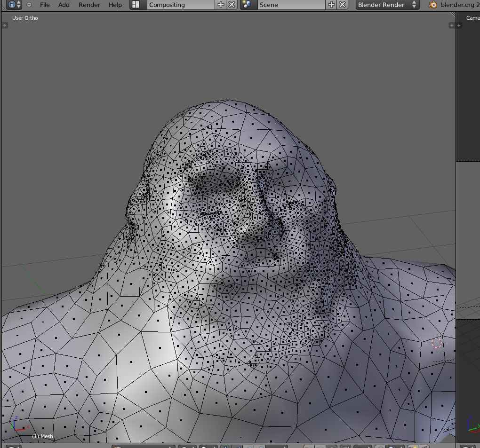Expand the properties region of User Ortho viewport

(451, 25)
